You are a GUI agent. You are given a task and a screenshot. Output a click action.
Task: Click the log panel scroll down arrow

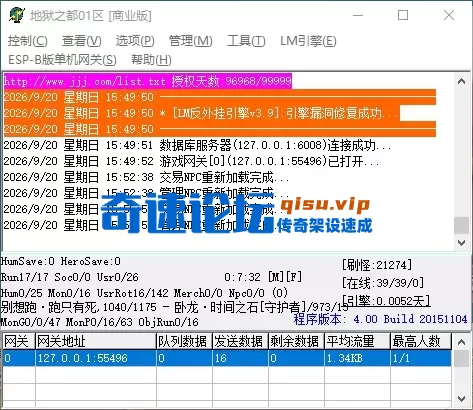[x=462, y=243]
